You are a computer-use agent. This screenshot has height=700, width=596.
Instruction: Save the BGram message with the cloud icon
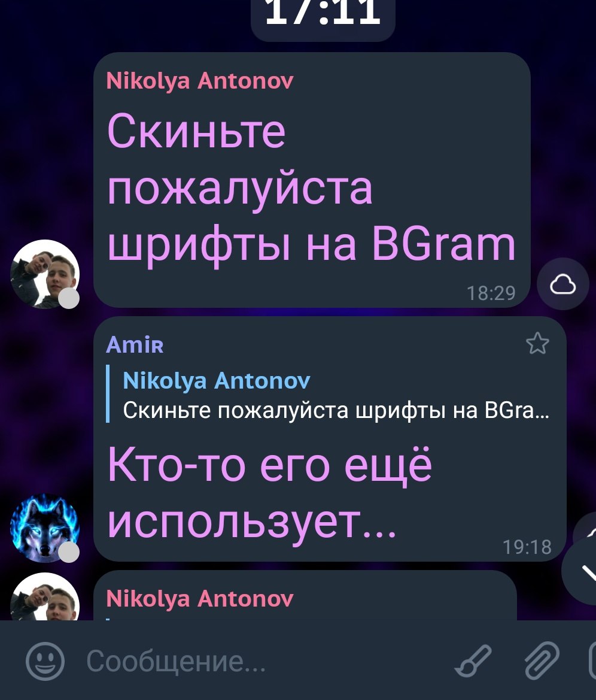(563, 284)
